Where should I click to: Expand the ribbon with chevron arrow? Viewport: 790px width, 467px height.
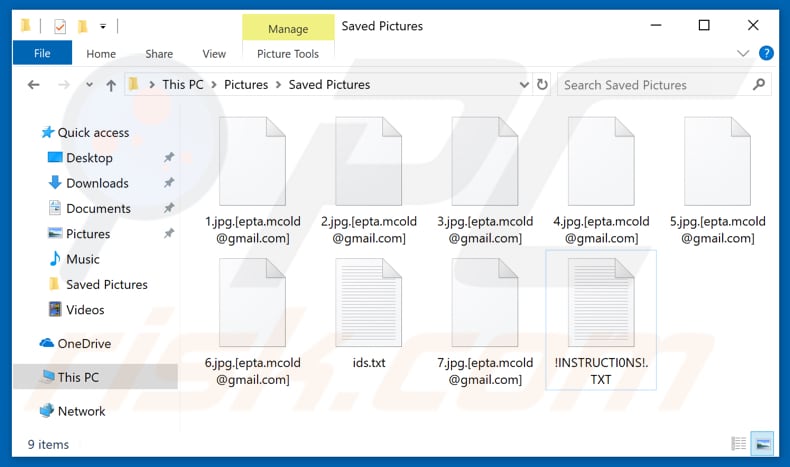[743, 53]
